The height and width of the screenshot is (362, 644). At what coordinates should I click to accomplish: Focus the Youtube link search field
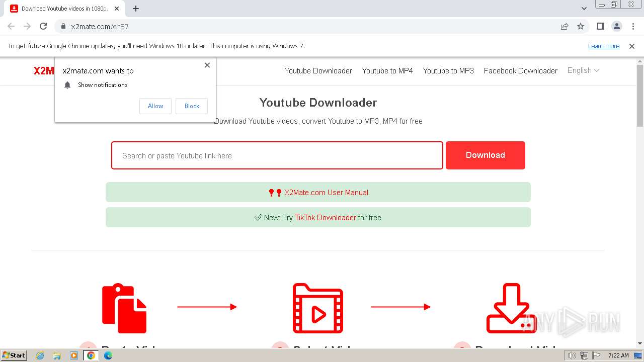coord(277,155)
